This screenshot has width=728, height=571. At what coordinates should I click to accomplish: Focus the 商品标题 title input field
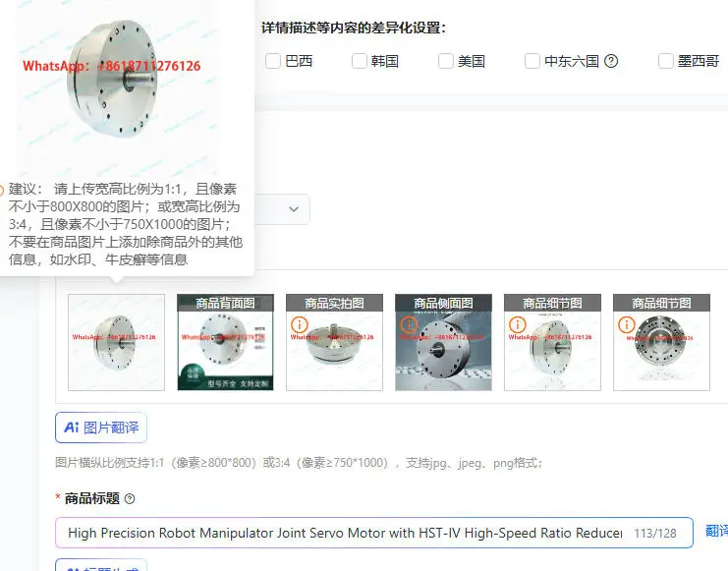click(373, 533)
